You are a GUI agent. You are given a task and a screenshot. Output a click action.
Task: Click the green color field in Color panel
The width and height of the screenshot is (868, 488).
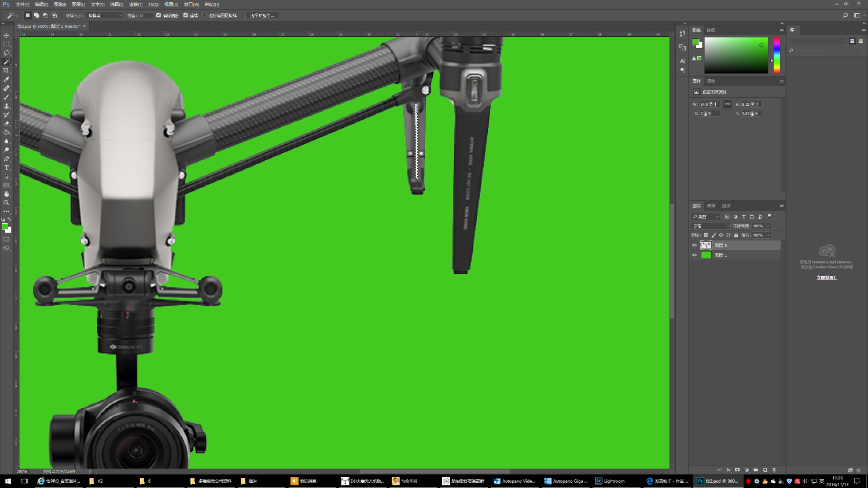[x=736, y=56]
